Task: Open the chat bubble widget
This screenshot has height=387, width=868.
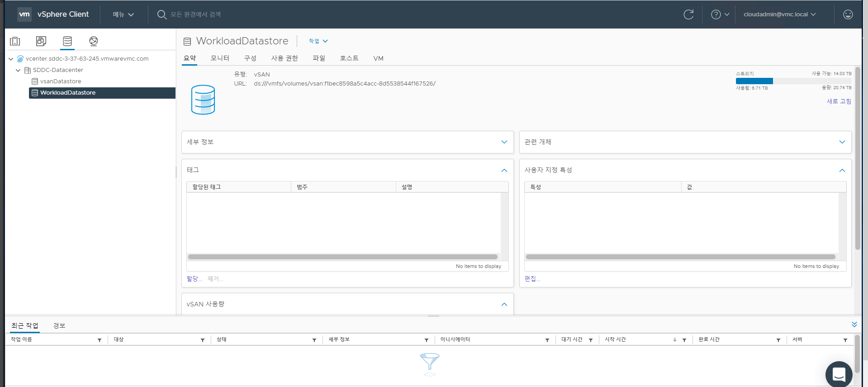Action: click(839, 374)
